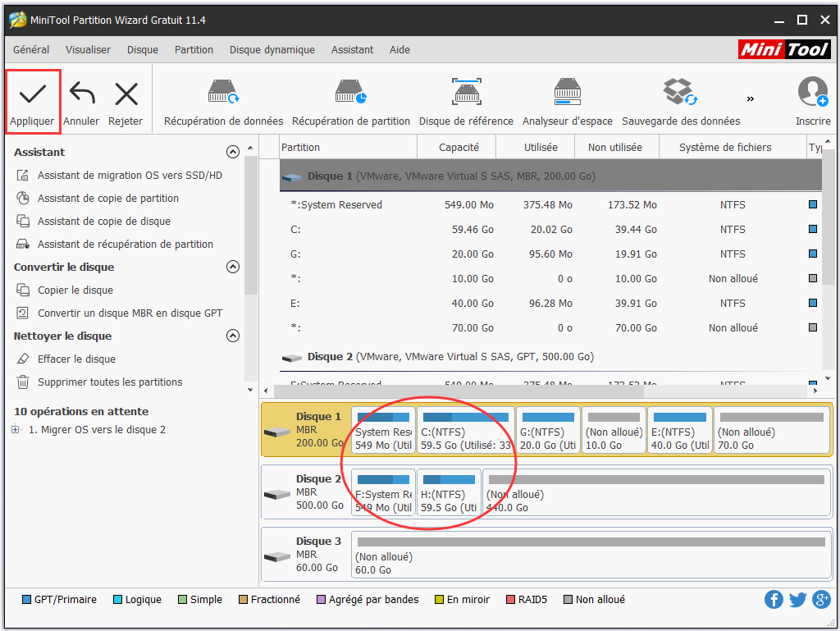Select G:(NTFS) block on Disque 1 map
Screen dimensions: 840x631
pyautogui.click(x=548, y=431)
